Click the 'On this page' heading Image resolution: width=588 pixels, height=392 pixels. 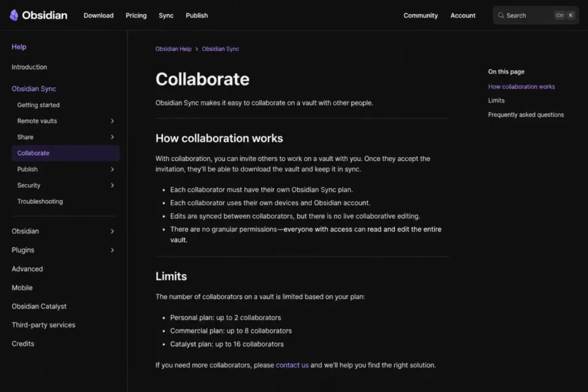[506, 72]
